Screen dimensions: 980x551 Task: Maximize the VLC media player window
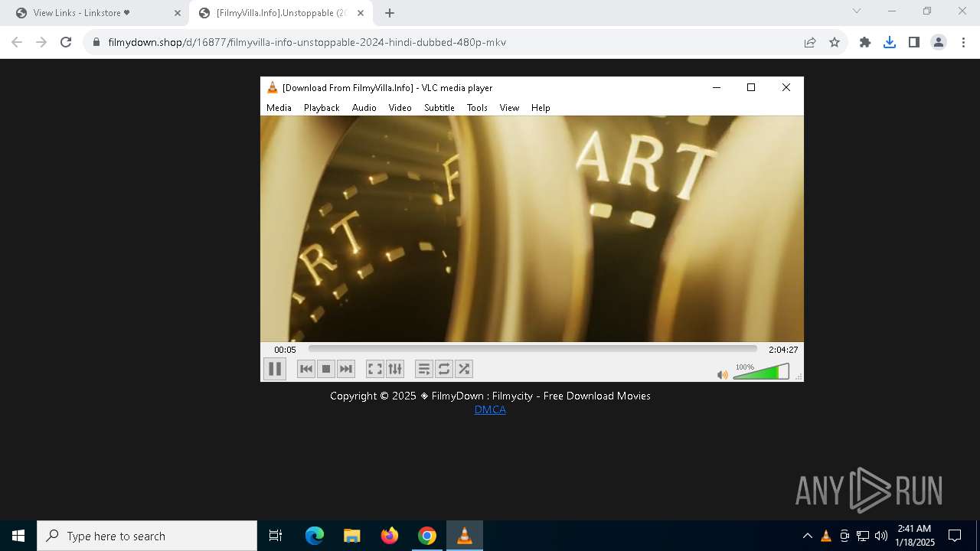tap(751, 87)
